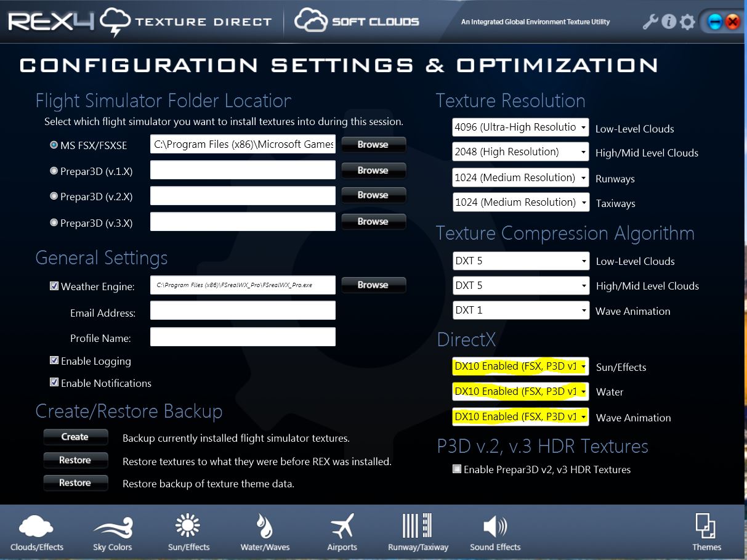
Task: Open Taxiways resolution dropdown
Action: 521,202
